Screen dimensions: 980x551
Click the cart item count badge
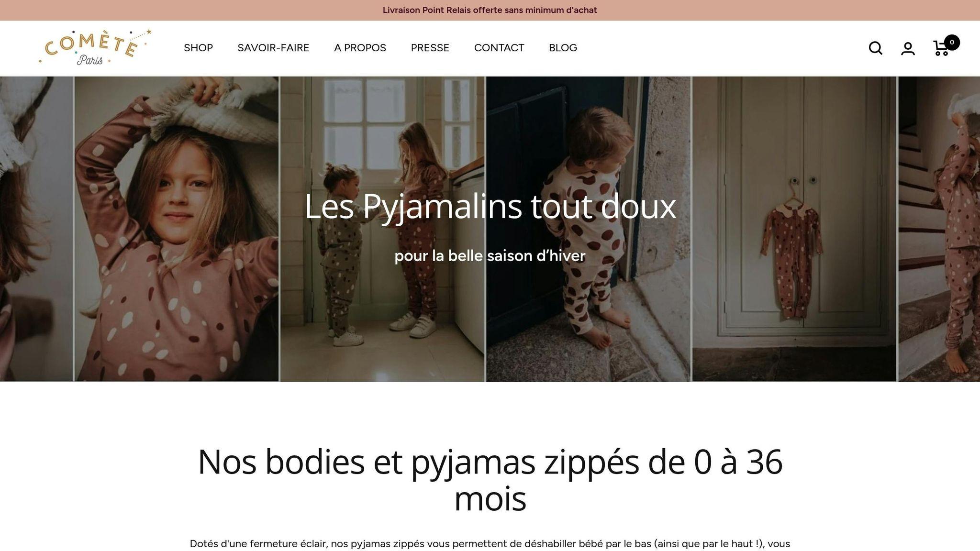point(952,43)
